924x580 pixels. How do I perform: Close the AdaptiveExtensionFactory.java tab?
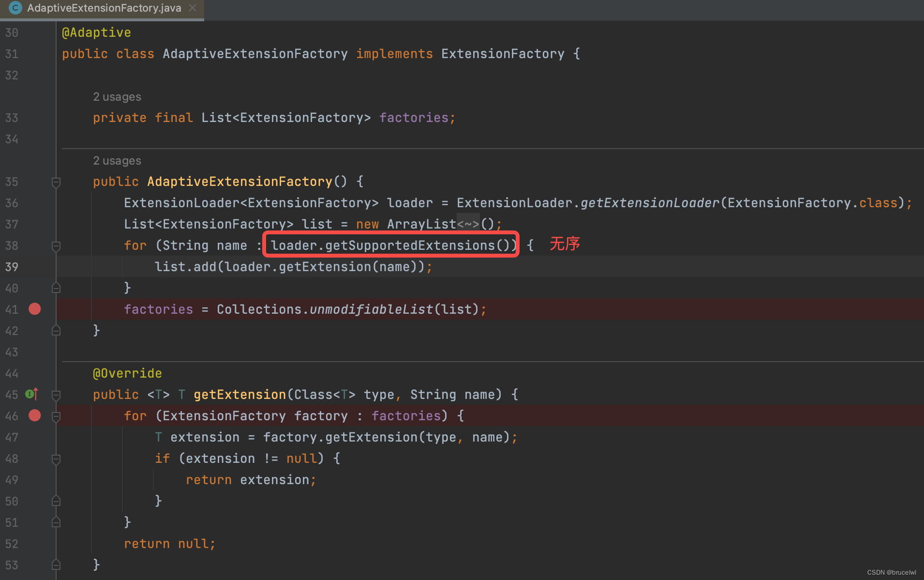[193, 8]
